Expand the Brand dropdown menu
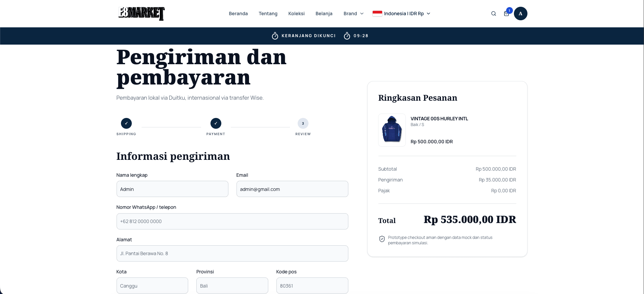 tap(353, 14)
